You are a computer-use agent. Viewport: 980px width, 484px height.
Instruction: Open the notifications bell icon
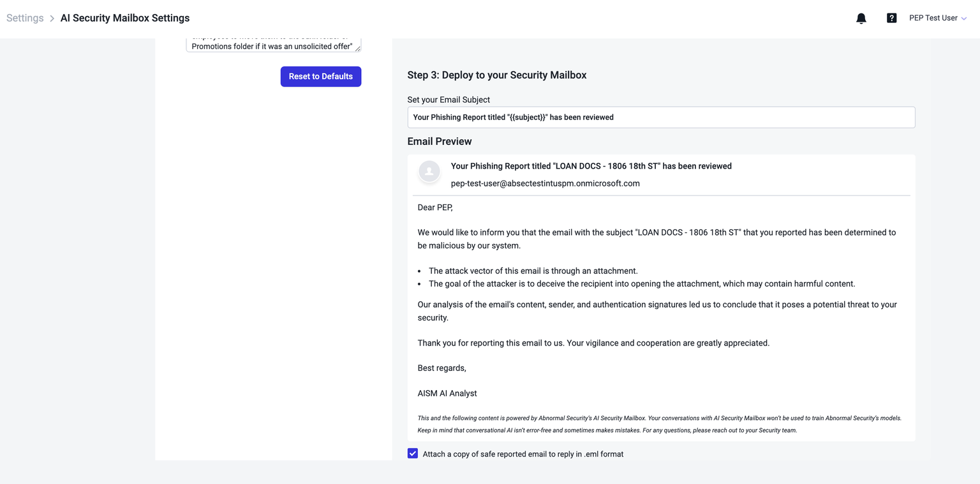click(861, 19)
